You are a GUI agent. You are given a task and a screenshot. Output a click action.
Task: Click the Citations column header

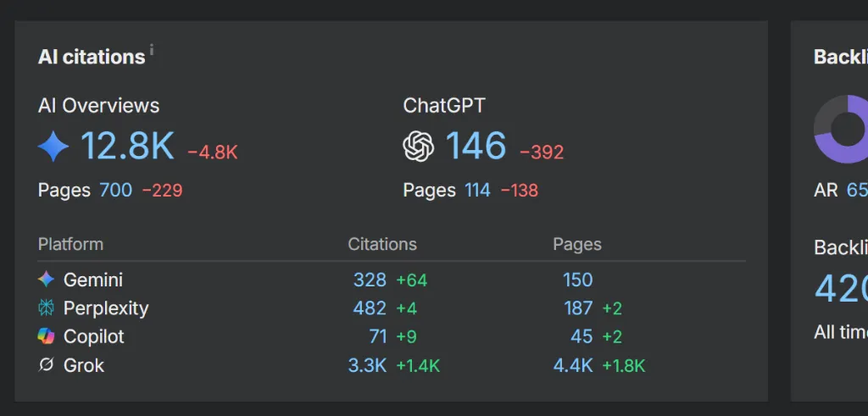click(x=382, y=244)
